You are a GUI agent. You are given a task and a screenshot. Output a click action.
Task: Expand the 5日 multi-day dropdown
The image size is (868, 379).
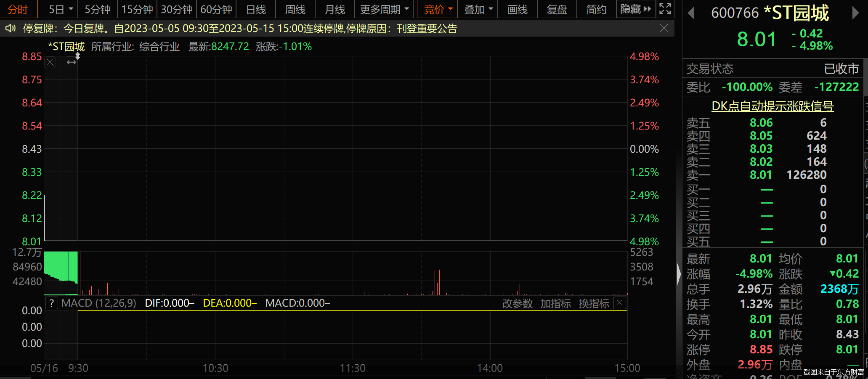point(61,9)
